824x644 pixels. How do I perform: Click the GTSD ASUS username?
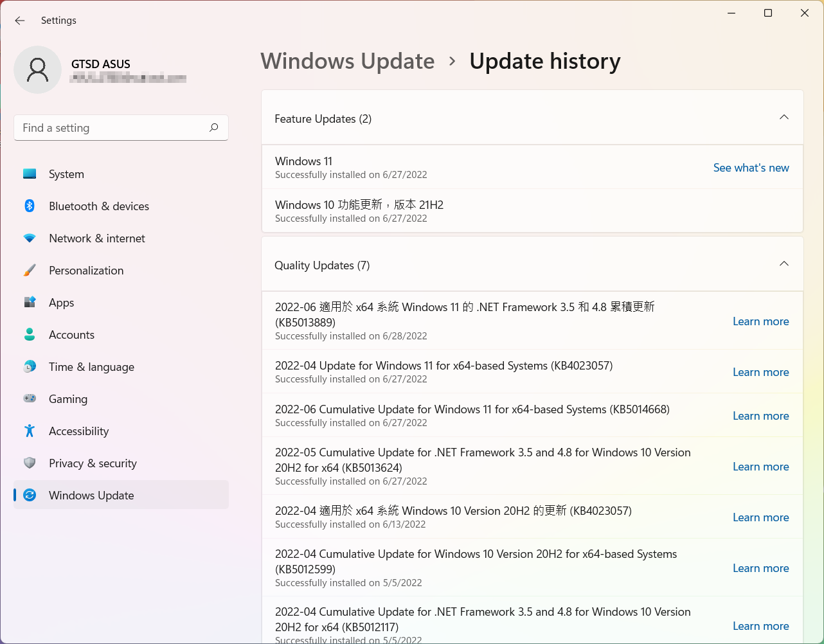click(101, 64)
